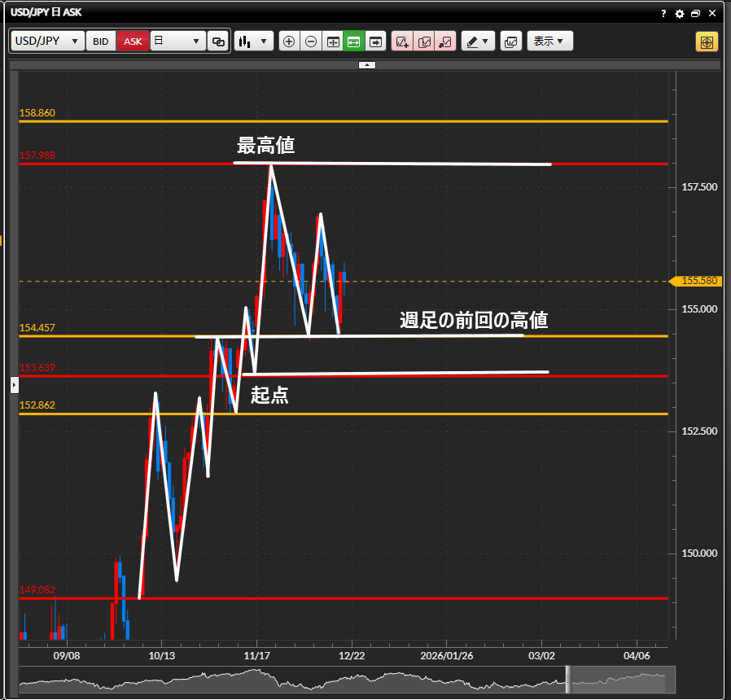Switch price to BID

[101, 41]
